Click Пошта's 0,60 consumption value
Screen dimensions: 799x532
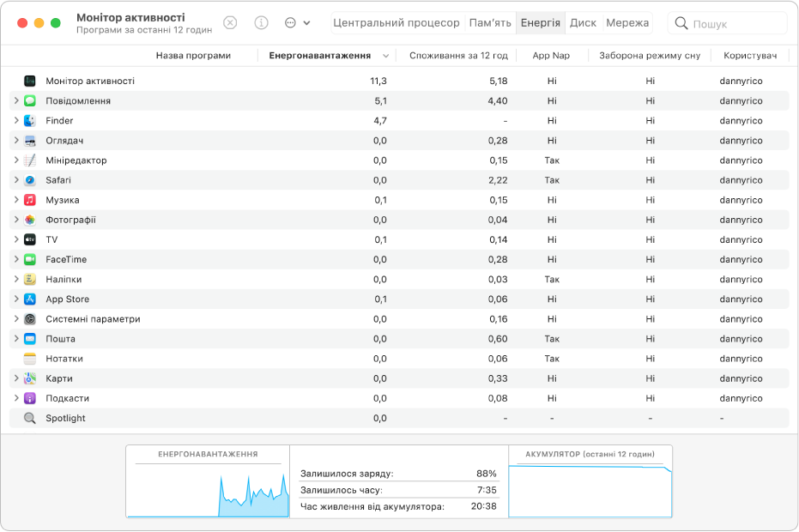click(x=498, y=339)
